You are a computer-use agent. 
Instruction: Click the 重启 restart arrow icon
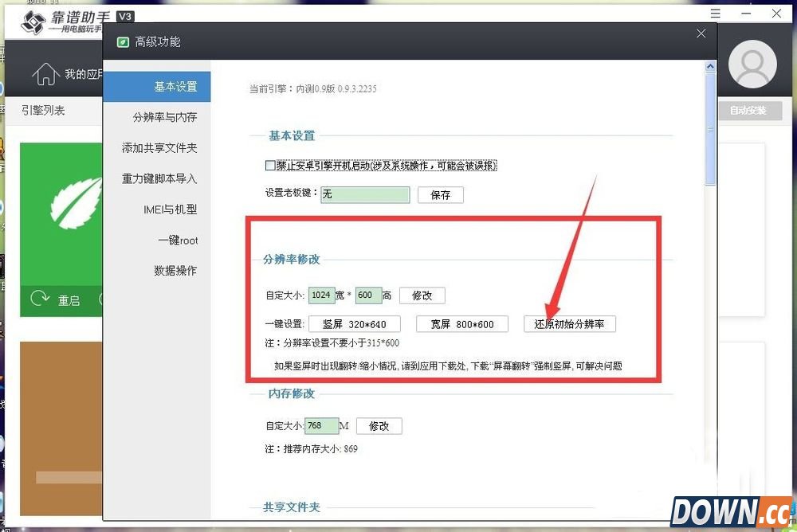click(x=39, y=299)
